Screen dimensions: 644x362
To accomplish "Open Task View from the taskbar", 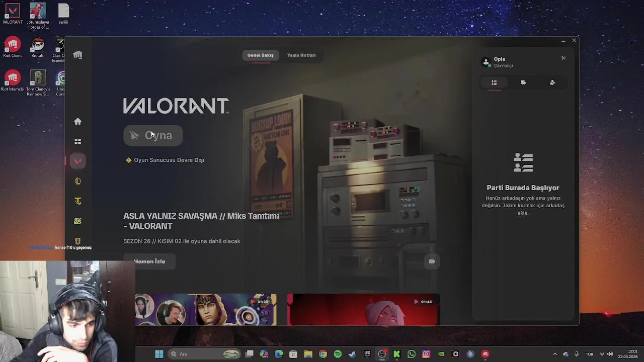I will click(249, 354).
